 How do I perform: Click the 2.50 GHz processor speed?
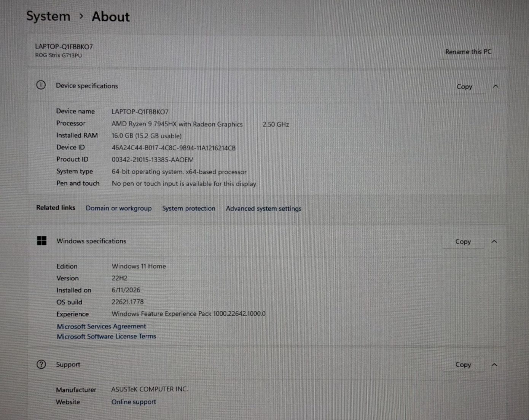[x=276, y=124]
